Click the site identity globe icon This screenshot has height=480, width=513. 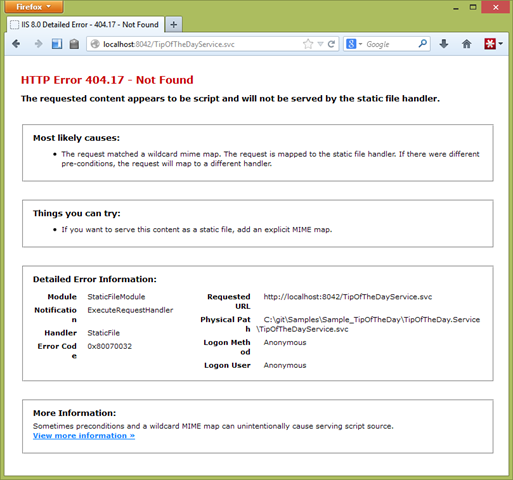[x=95, y=44]
